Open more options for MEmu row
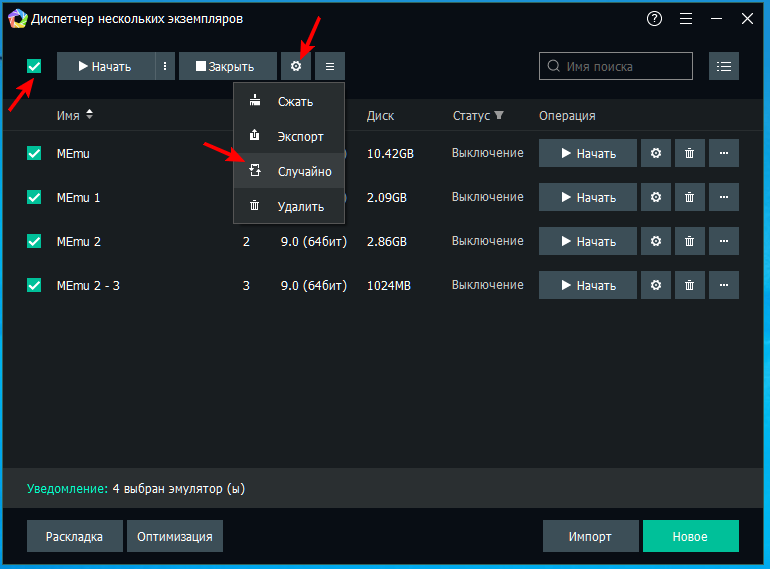The height and width of the screenshot is (569, 770). point(724,153)
